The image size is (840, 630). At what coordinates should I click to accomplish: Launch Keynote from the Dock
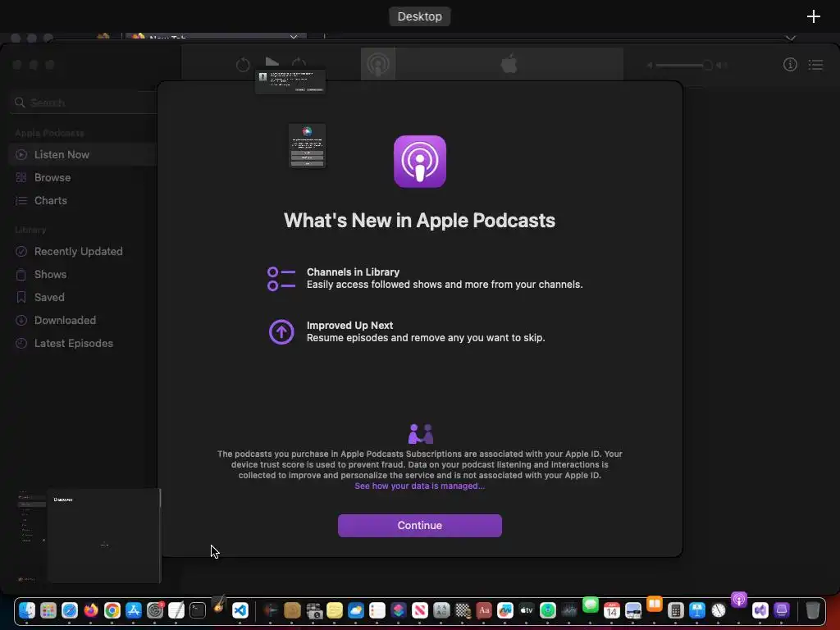[697, 610]
